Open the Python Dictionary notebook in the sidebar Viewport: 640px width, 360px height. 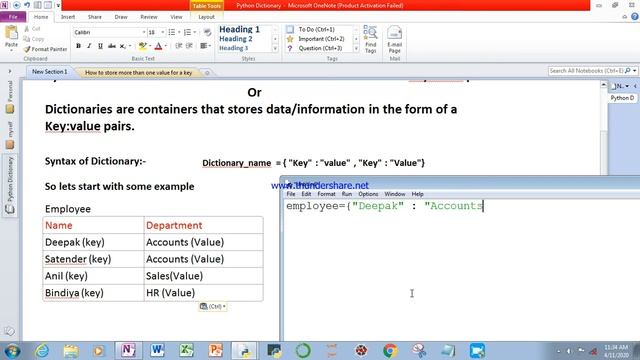tap(10, 186)
